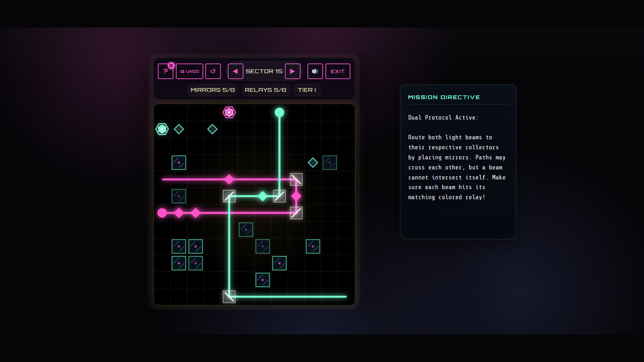Image resolution: width=644 pixels, height=362 pixels.
Task: Click the lit pink relay on vertical segment
Action: (296, 196)
